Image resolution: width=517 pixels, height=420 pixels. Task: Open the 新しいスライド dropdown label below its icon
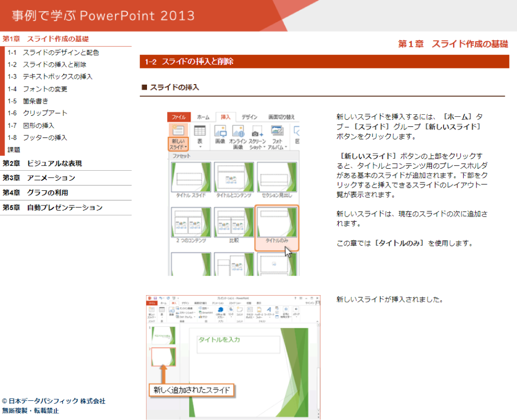coord(178,144)
